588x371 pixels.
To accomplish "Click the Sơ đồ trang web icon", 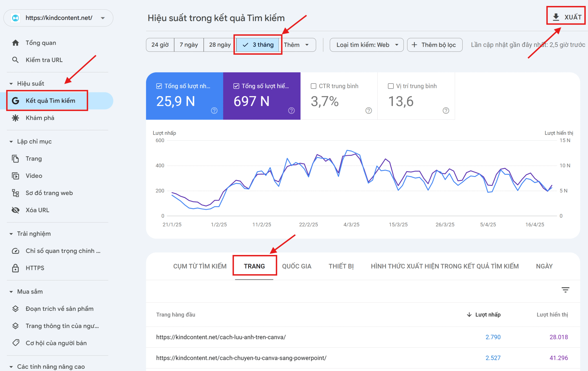I will [x=15, y=193].
